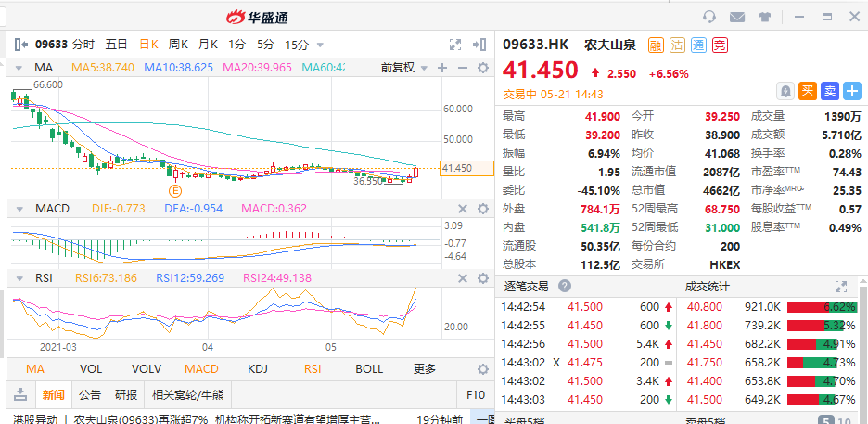Collapse the RSI indicator section

tap(19, 277)
